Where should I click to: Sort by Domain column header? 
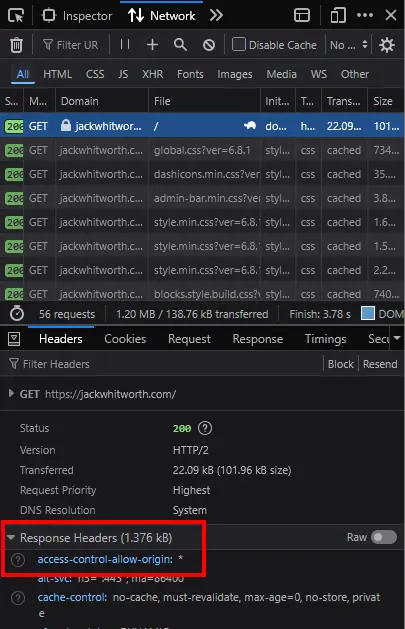[x=102, y=101]
